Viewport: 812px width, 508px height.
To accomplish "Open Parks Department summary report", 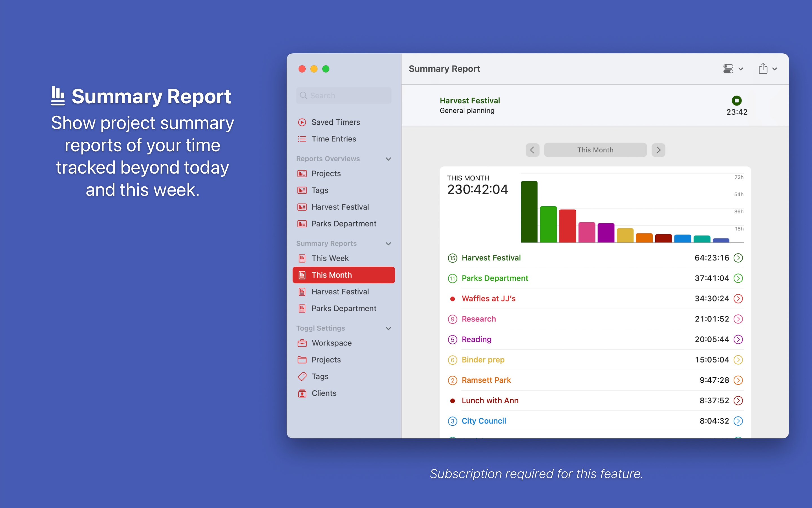I will pos(344,308).
